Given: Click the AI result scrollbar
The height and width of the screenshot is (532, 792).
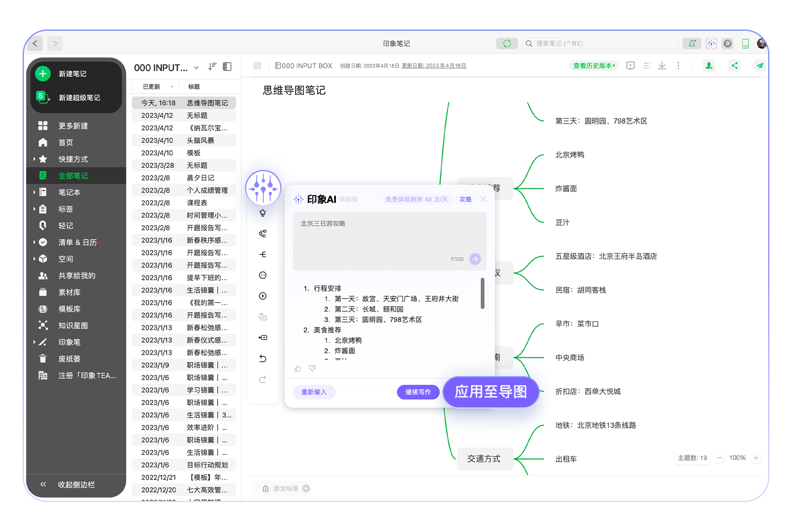Looking at the screenshot, I should coord(482,293).
